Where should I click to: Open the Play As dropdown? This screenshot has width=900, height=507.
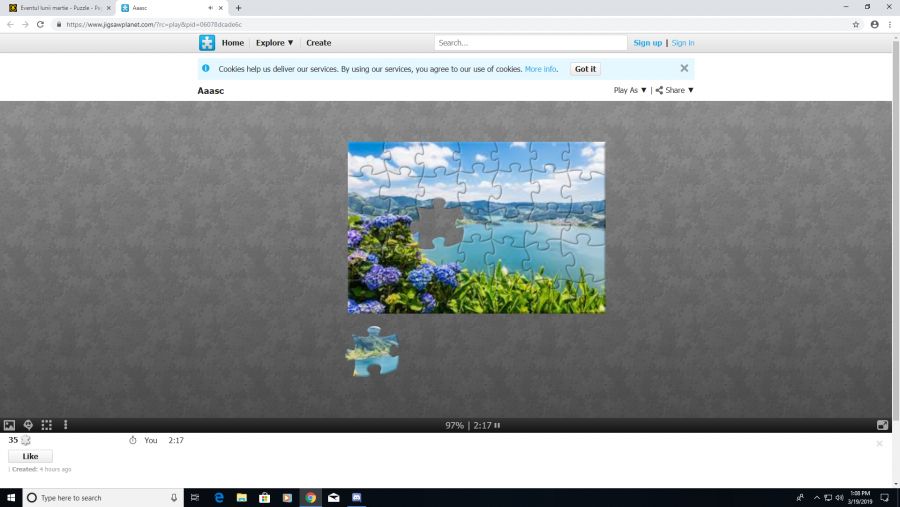[630, 90]
